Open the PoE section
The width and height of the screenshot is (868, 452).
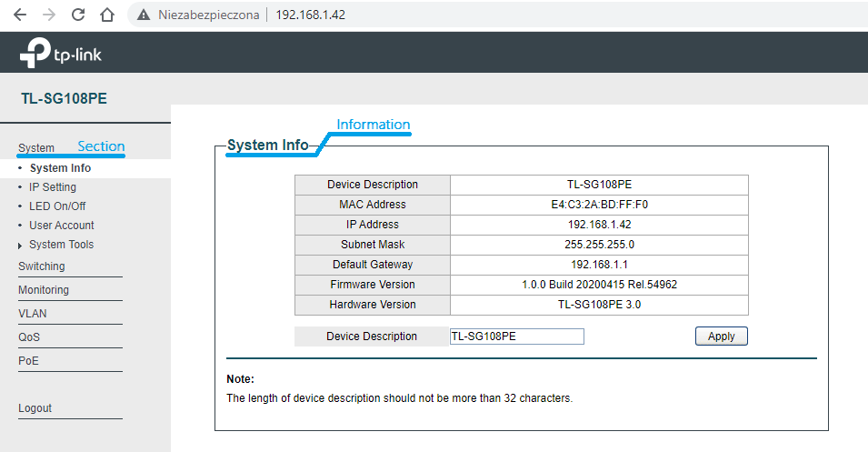29,361
